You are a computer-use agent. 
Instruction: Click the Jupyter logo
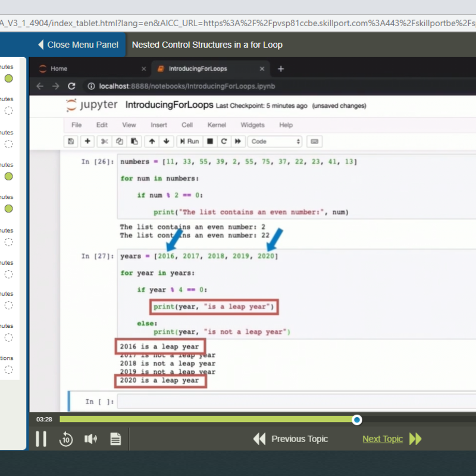coord(92,105)
